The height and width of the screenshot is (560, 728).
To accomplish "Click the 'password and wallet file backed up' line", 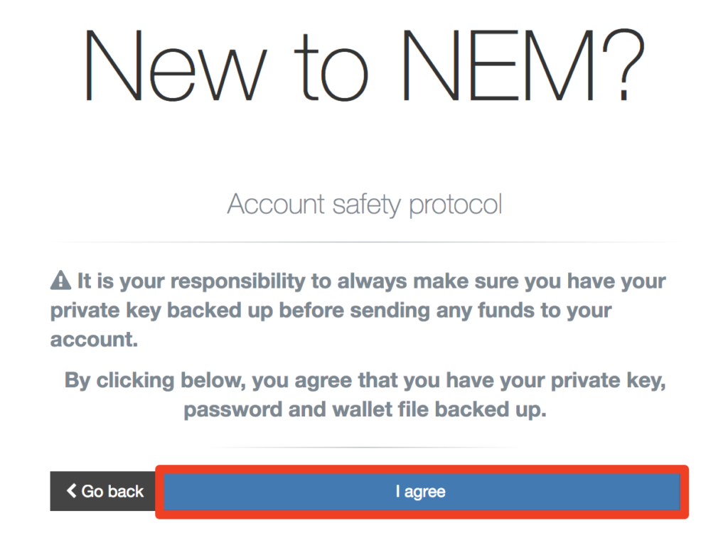I will coord(365,410).
